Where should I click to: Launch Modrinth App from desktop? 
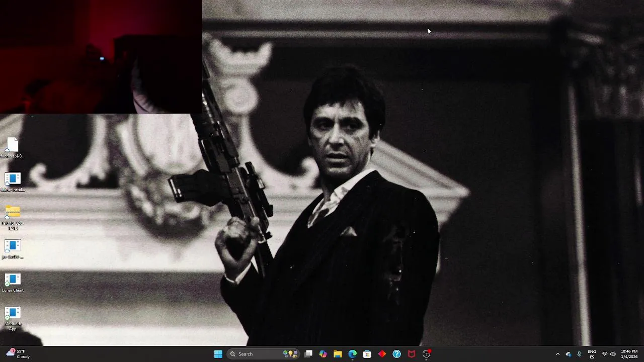(x=13, y=319)
